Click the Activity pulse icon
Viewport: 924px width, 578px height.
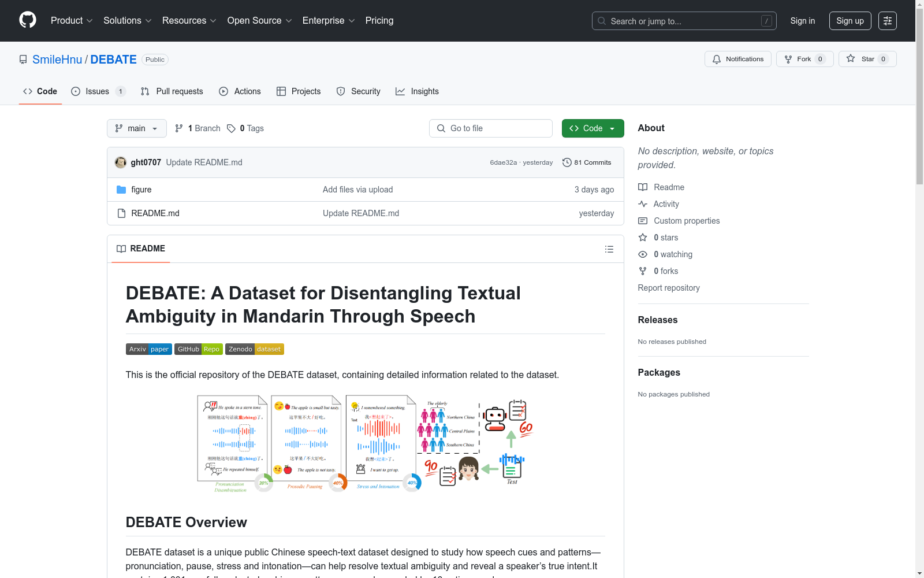click(643, 204)
